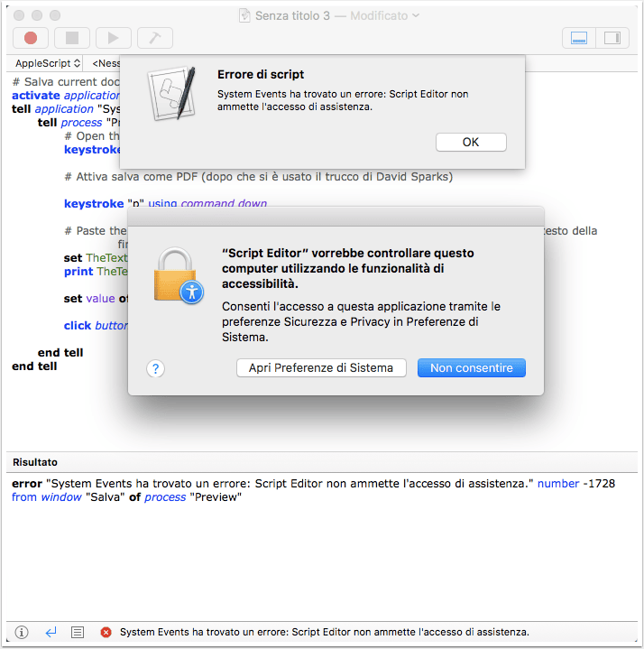Viewport: 644px width, 649px height.
Task: Show log with the list icon at bottom
Action: coord(78,632)
